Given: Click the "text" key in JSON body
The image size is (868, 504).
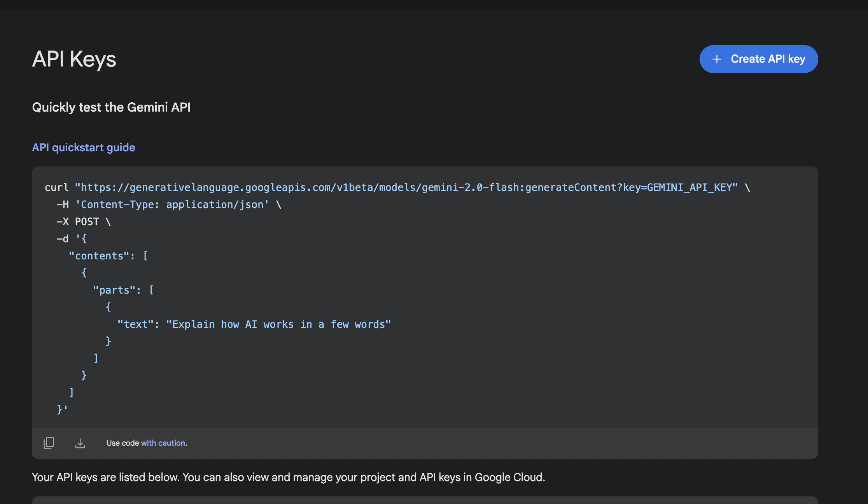Looking at the screenshot, I should pyautogui.click(x=135, y=324).
